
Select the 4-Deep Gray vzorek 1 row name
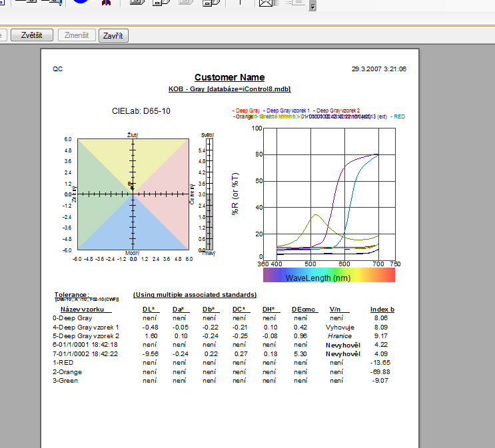[x=85, y=327]
